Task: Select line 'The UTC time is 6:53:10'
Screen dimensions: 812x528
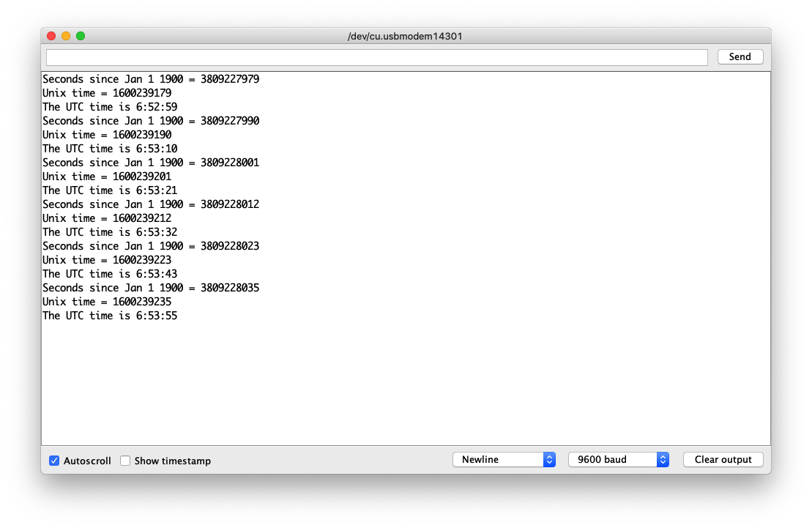Action: point(110,149)
